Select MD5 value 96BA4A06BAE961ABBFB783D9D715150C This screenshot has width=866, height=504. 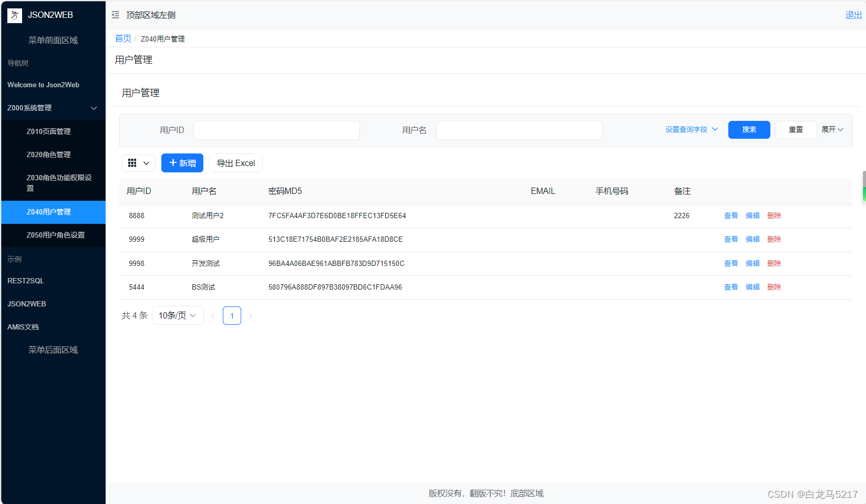click(x=336, y=263)
